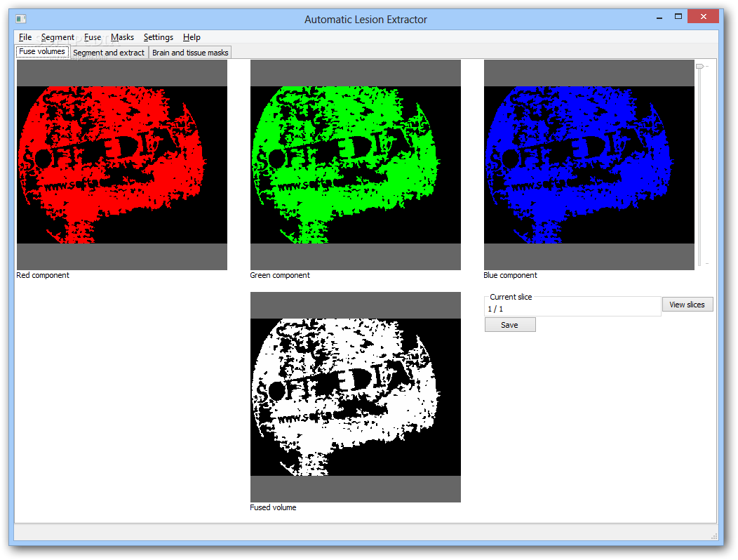Viewport: 738px width, 560px height.
Task: Click the Red component label
Action: pyautogui.click(x=43, y=275)
